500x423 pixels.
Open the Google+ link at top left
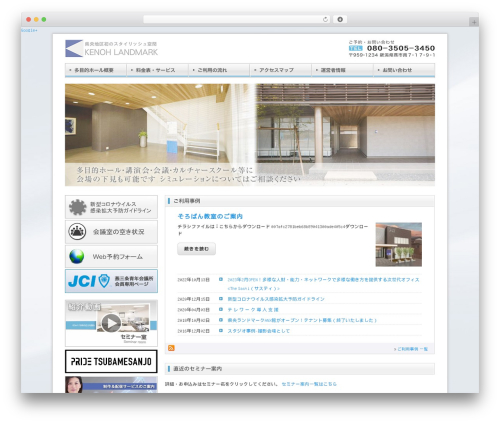(29, 30)
